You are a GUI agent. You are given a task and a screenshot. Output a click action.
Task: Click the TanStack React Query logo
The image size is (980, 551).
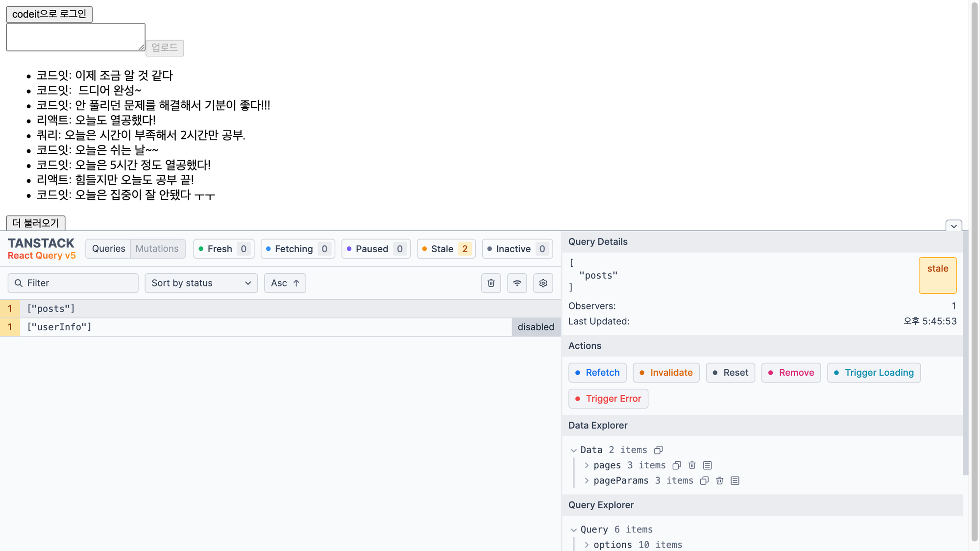click(x=42, y=249)
